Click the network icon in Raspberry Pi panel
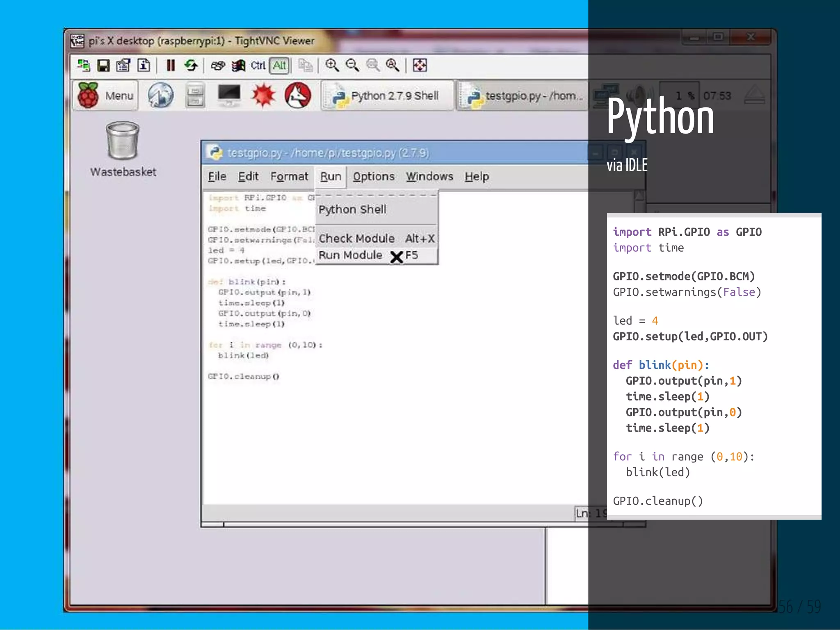The height and width of the screenshot is (630, 840). [x=606, y=96]
